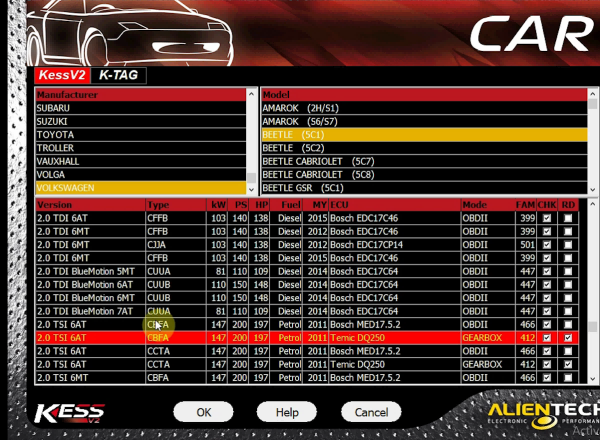Choose TOYOTA in the Manufacturer list

click(141, 135)
